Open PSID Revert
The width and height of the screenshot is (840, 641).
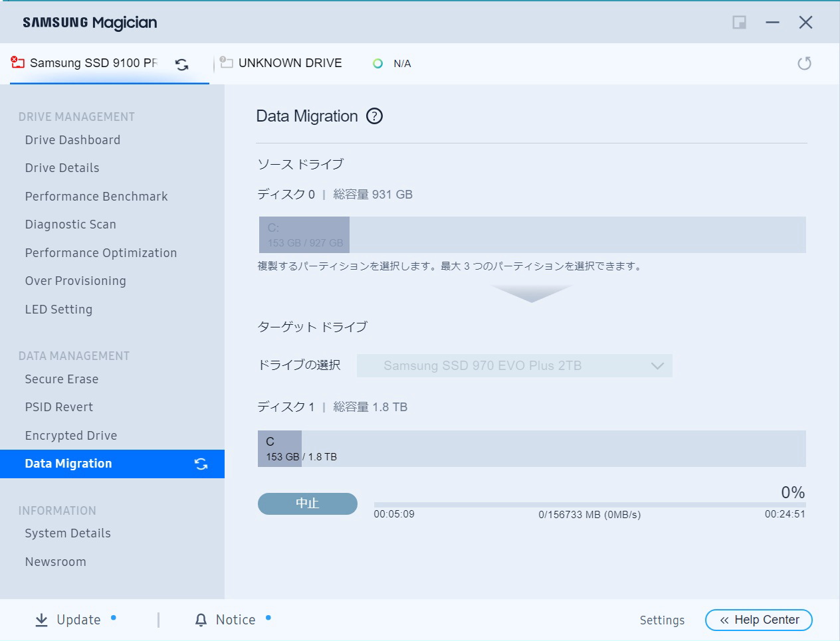coord(59,407)
